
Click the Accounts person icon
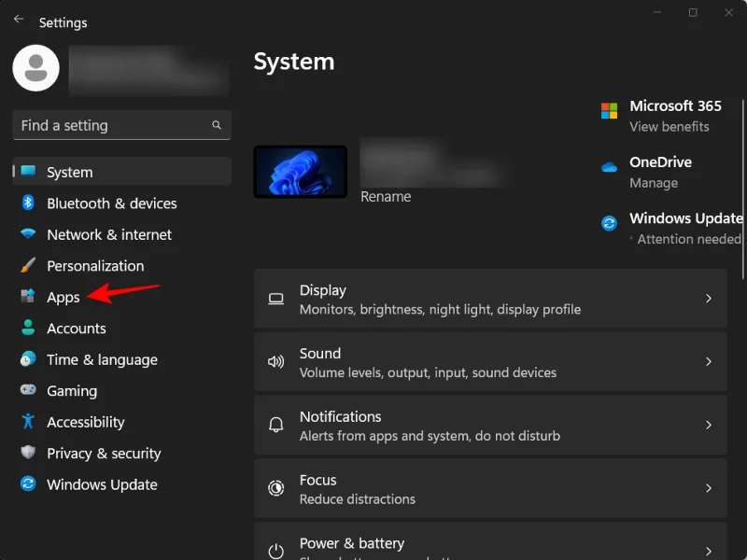click(x=27, y=328)
